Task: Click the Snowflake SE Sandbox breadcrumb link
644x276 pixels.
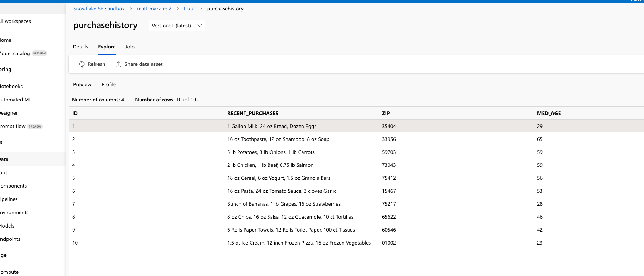Action: [99, 9]
